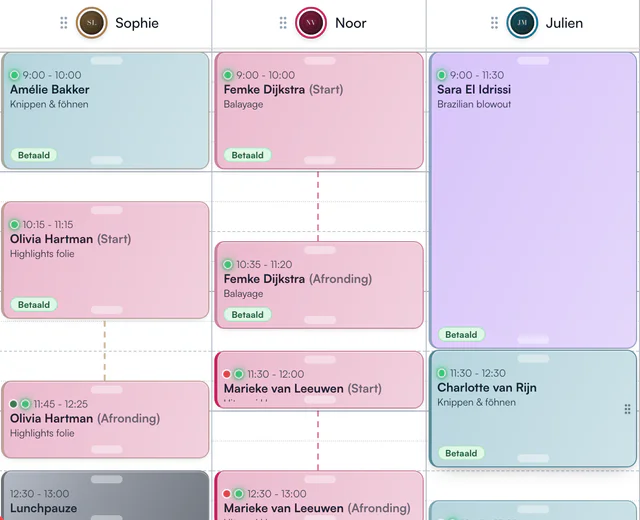Grab the top resize handle of the Lunchpauze block

pyautogui.click(x=107, y=479)
